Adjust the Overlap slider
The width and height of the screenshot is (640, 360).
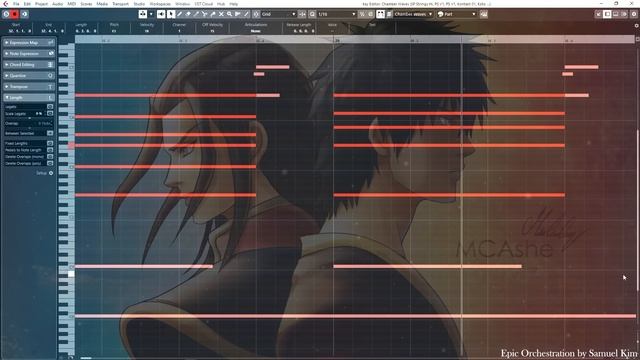(29, 128)
